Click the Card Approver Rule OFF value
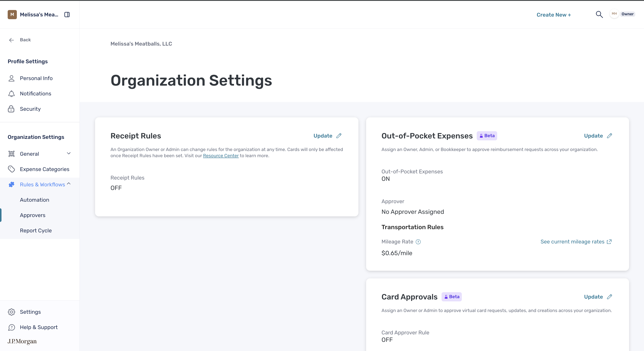Image resolution: width=644 pixels, height=351 pixels. pyautogui.click(x=387, y=340)
